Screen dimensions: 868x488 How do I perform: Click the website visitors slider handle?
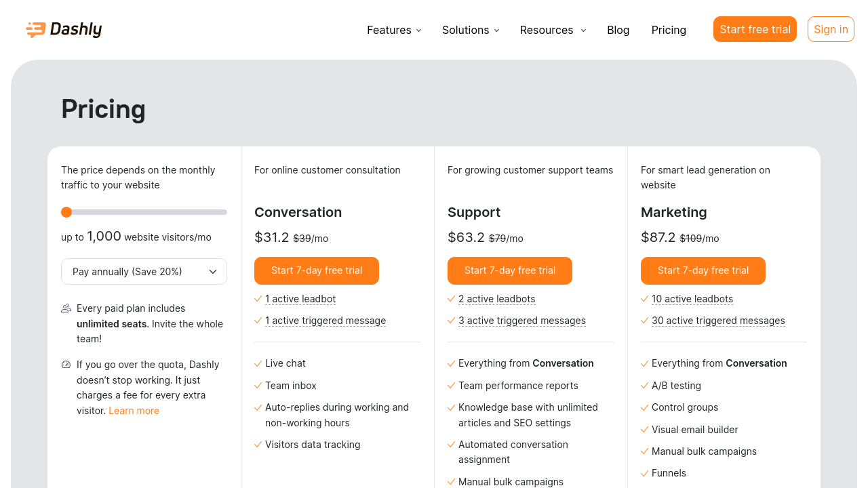pos(66,212)
